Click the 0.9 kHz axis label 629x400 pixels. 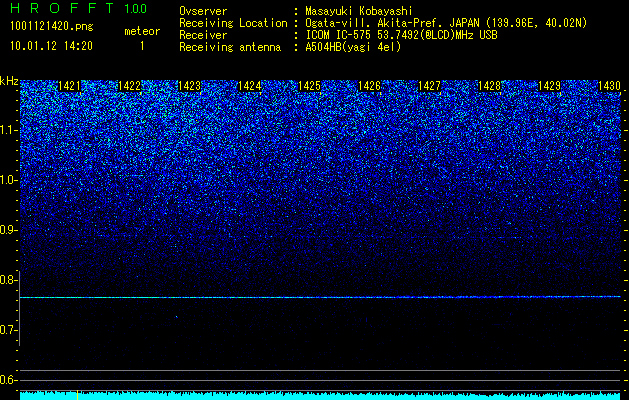(9, 230)
